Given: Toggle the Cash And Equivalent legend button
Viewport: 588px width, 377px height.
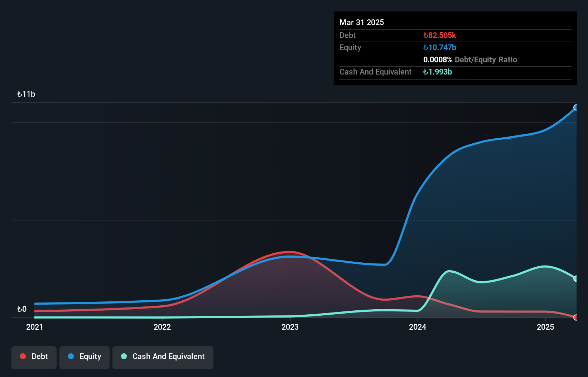Looking at the screenshot, I should point(163,357).
